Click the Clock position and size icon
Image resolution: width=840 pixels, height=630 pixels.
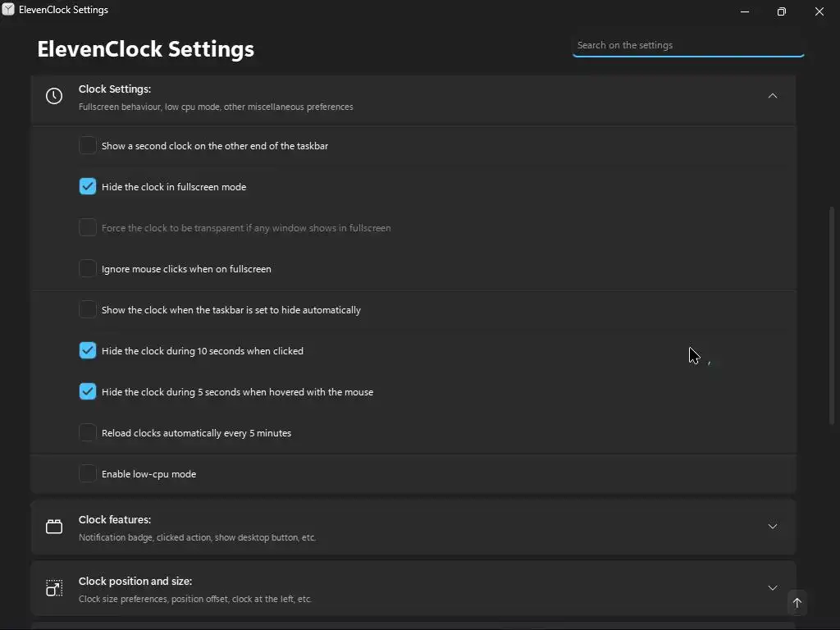54,588
